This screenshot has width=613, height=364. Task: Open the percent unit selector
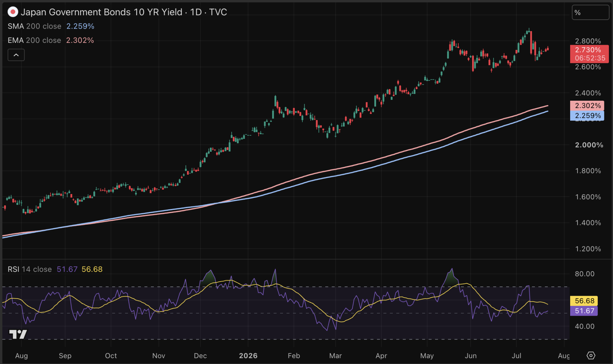point(590,13)
